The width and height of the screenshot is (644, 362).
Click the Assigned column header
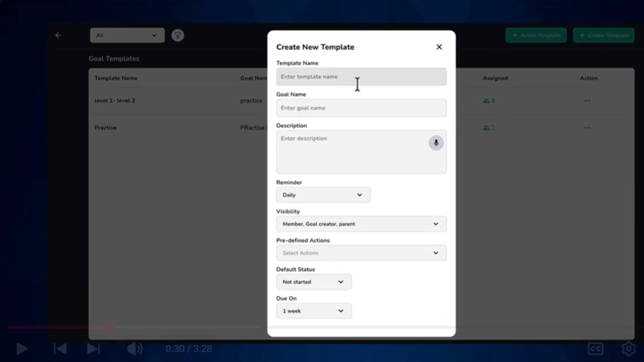click(495, 78)
